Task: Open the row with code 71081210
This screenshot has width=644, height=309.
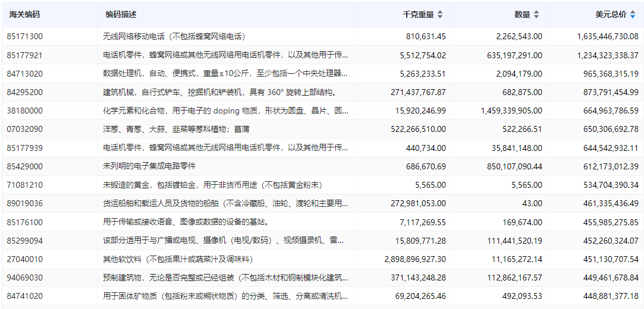Action: pos(25,185)
